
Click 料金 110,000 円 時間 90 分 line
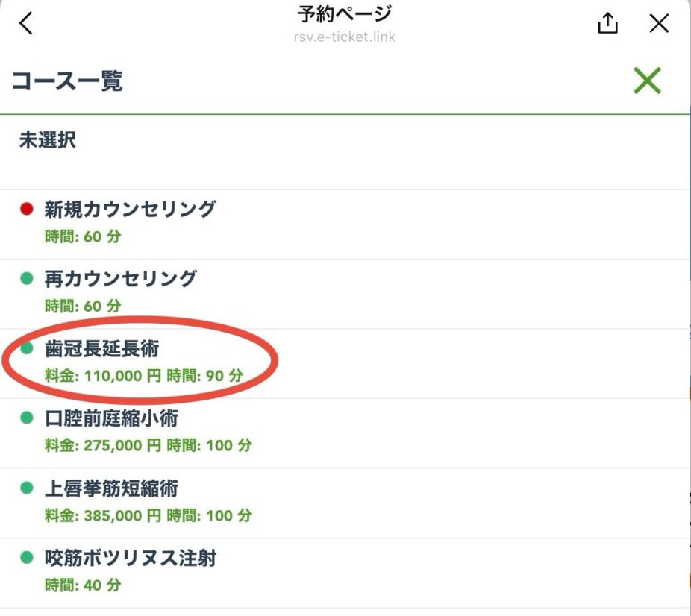point(144,376)
